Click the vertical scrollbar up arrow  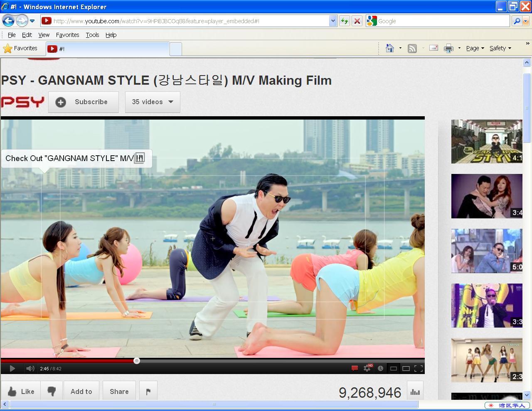(527, 63)
